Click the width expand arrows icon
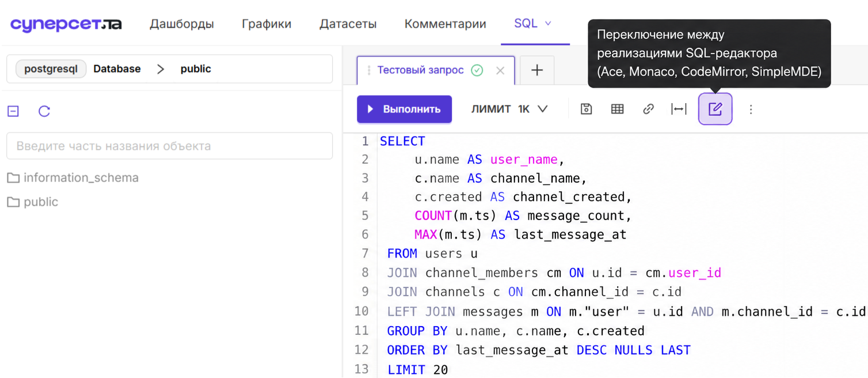Viewport: 868px width, 378px height. tap(679, 109)
